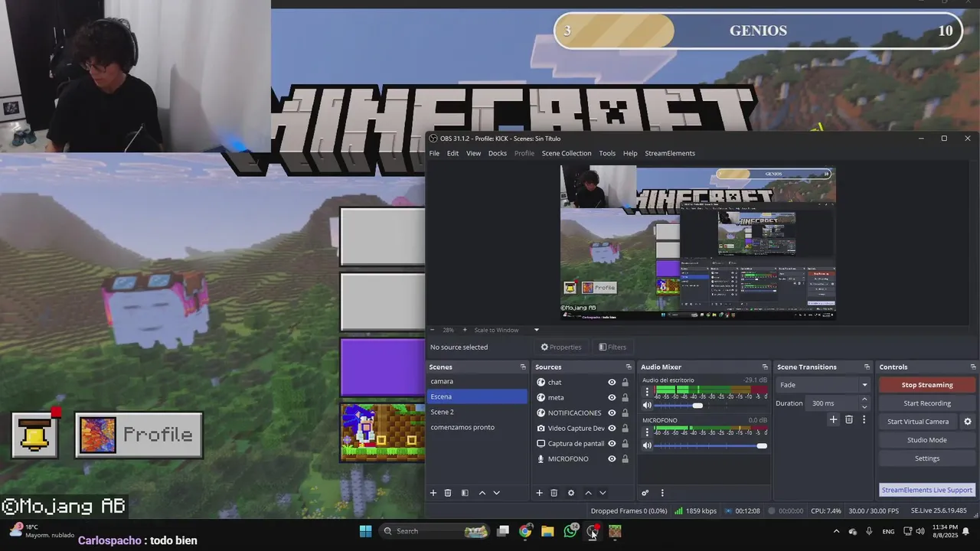Open the File menu
The image size is (980, 551).
[x=434, y=153]
